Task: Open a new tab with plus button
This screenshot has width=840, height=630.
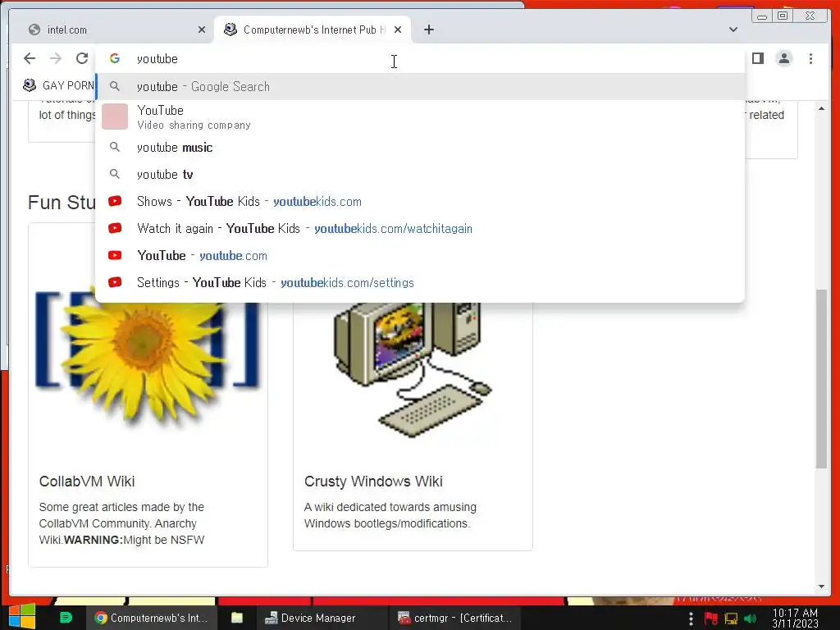Action: [428, 30]
